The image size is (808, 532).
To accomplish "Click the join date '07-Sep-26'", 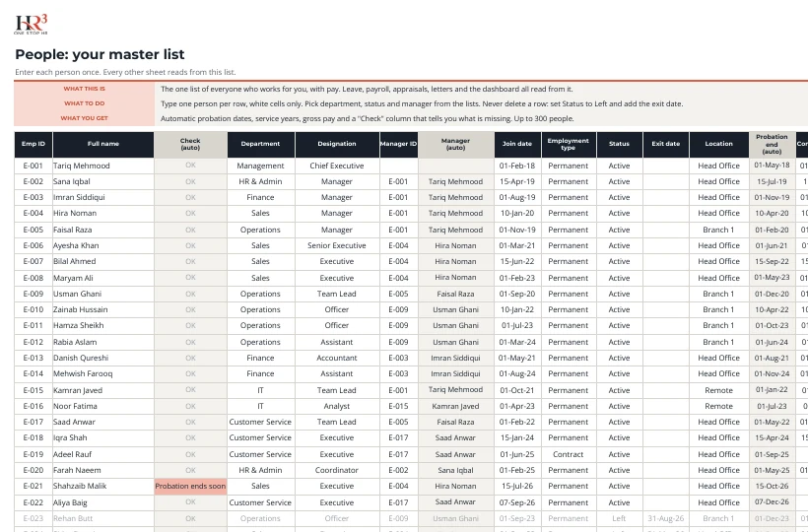I will coord(517,502).
